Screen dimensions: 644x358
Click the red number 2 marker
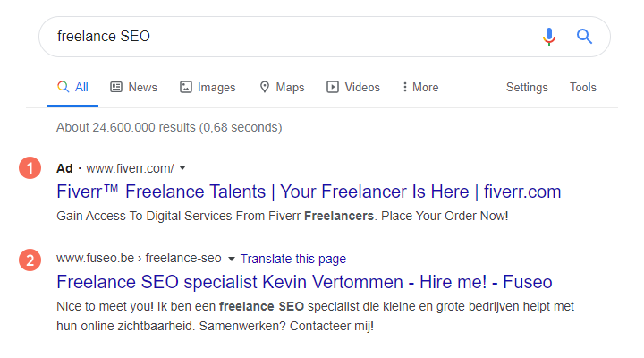pos(30,260)
